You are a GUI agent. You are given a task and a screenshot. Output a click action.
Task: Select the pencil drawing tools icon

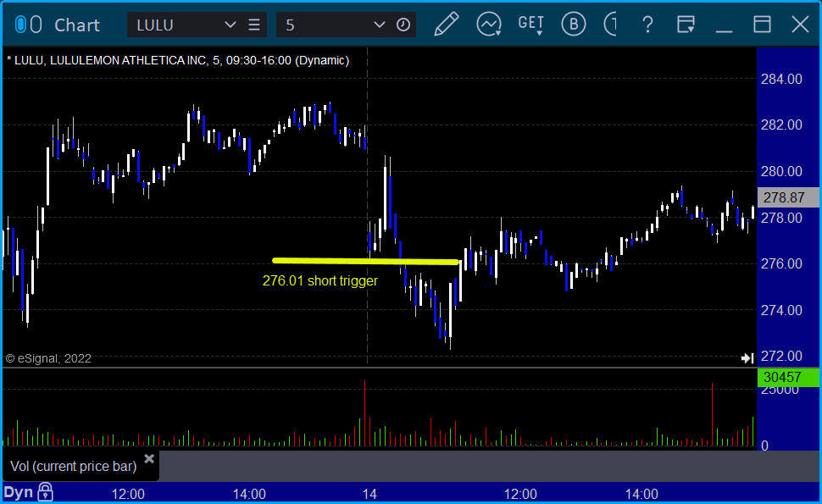coord(447,24)
